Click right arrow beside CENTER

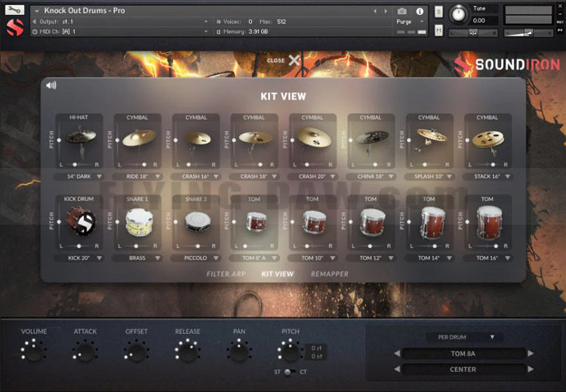point(531,369)
